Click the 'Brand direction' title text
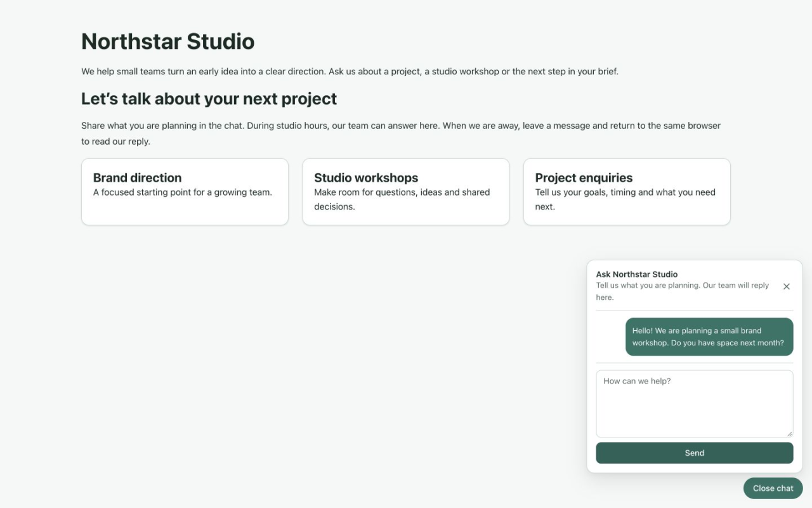The image size is (812, 508). click(137, 178)
